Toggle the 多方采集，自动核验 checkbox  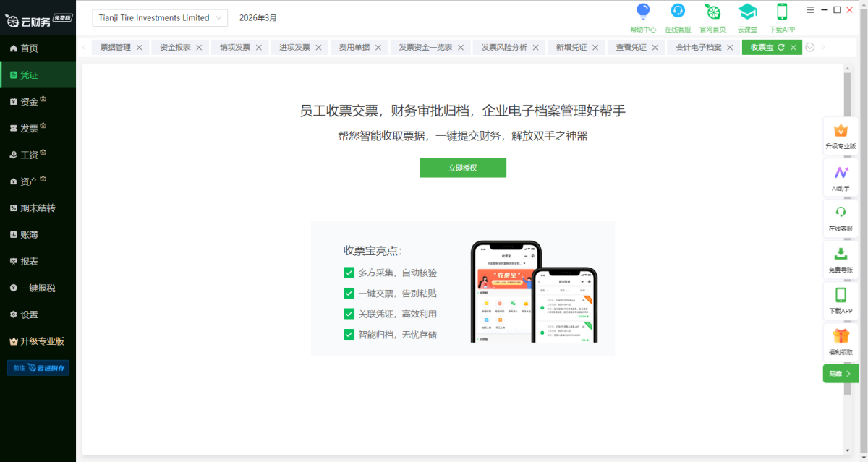[349, 273]
